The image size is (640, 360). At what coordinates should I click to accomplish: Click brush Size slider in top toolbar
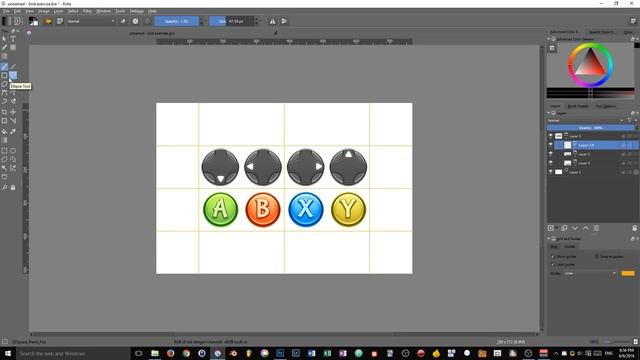(x=232, y=21)
